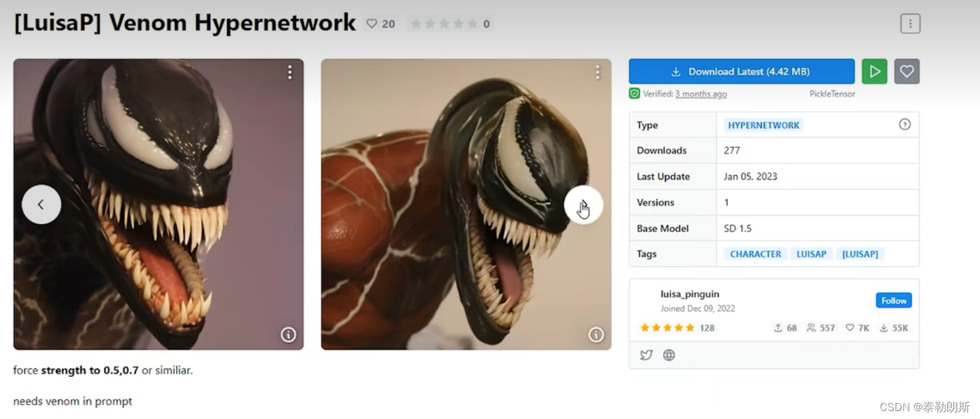Image resolution: width=980 pixels, height=419 pixels.
Task: Open the right image's three-dot menu
Action: point(597,72)
